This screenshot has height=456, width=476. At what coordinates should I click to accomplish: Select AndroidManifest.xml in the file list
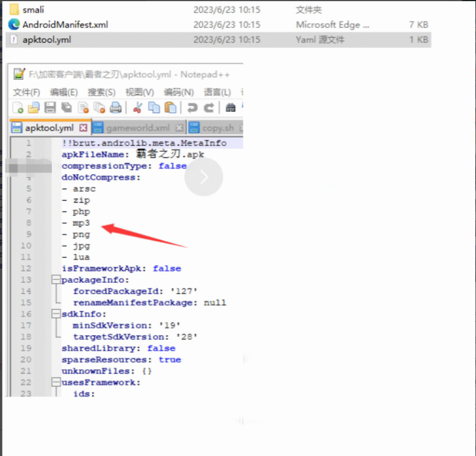click(65, 24)
